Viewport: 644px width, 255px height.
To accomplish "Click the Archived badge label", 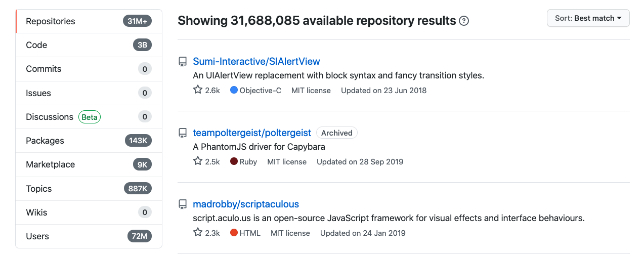I will 337,133.
